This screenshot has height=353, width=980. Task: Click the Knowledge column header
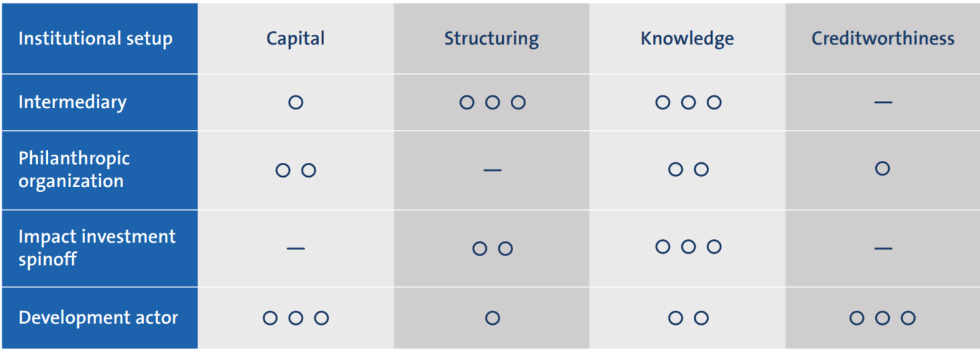687,39
